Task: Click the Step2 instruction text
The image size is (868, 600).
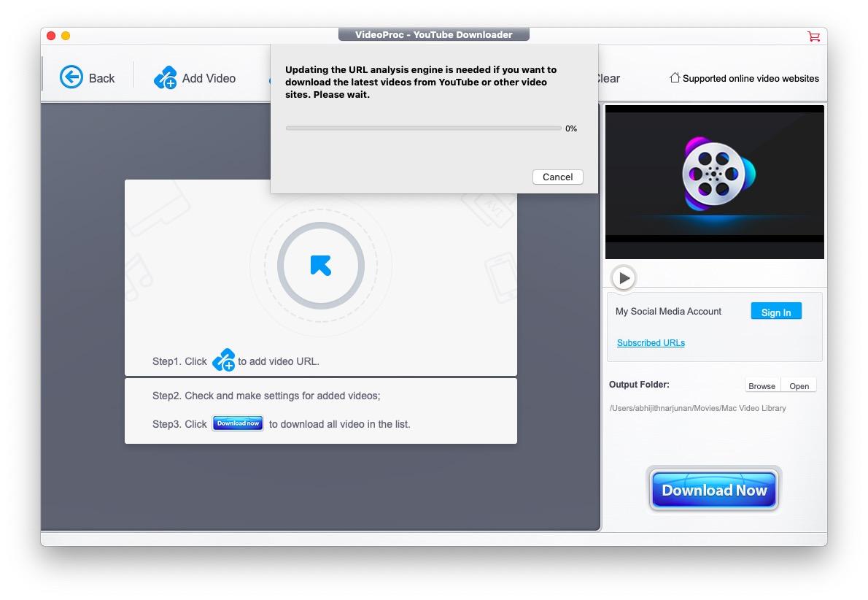Action: (266, 396)
